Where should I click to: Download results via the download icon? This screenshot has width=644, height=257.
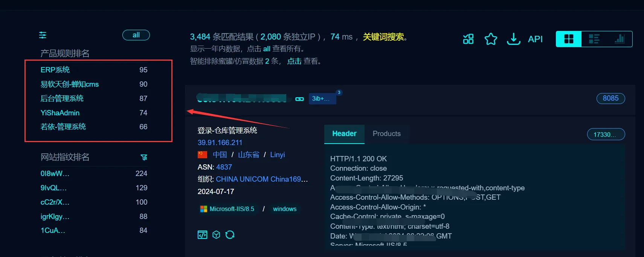coord(513,39)
